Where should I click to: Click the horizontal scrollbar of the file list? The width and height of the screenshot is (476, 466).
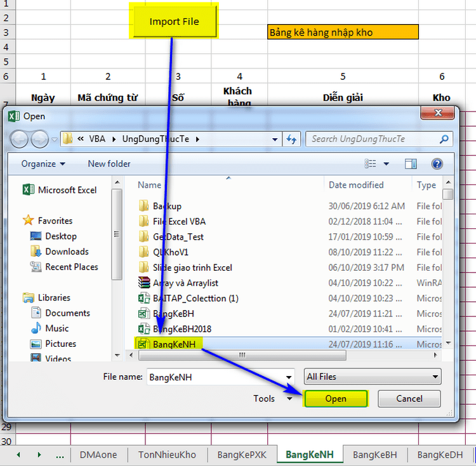(x=242, y=355)
